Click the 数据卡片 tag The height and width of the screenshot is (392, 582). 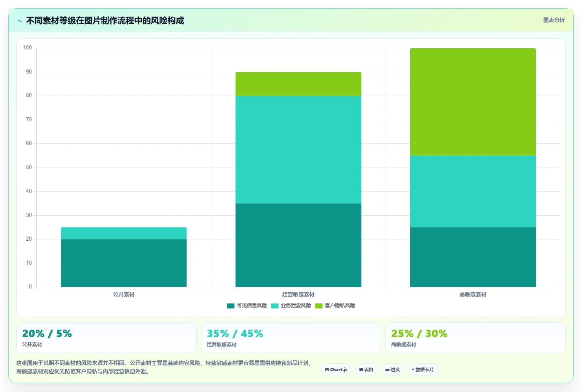423,370
